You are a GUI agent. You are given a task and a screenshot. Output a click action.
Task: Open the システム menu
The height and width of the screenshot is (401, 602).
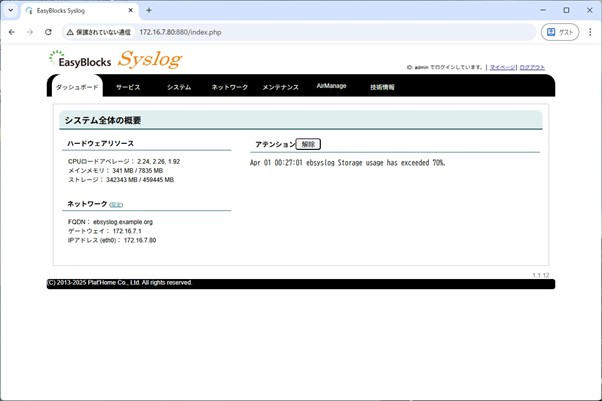pyautogui.click(x=179, y=87)
